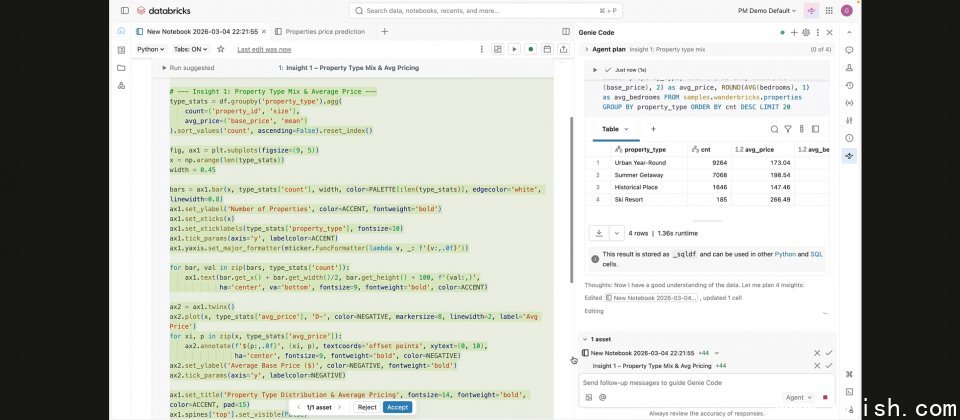The width and height of the screenshot is (960, 420).
Task: Switch to Properties price prediction tab
Action: tap(325, 32)
